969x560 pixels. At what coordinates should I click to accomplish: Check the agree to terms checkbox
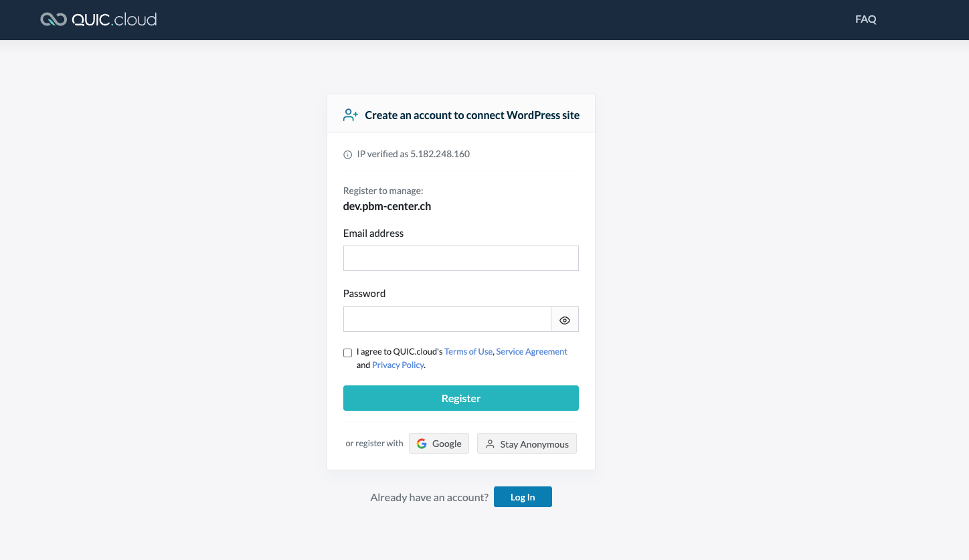point(347,353)
